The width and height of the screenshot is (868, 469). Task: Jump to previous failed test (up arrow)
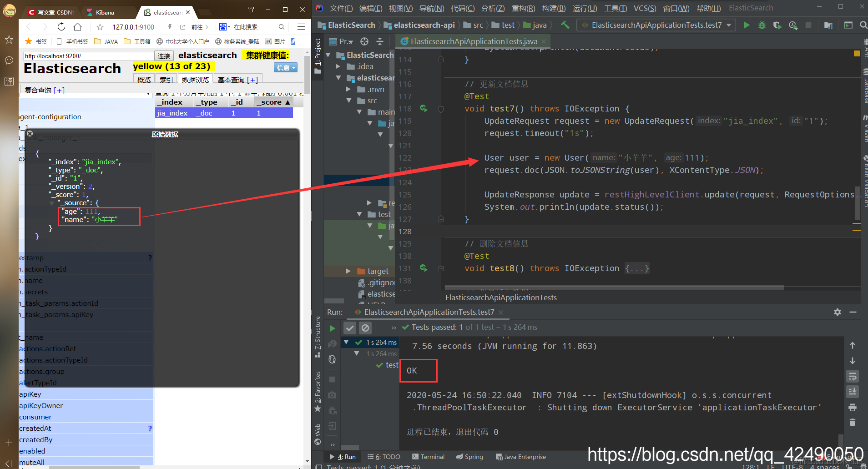click(853, 345)
